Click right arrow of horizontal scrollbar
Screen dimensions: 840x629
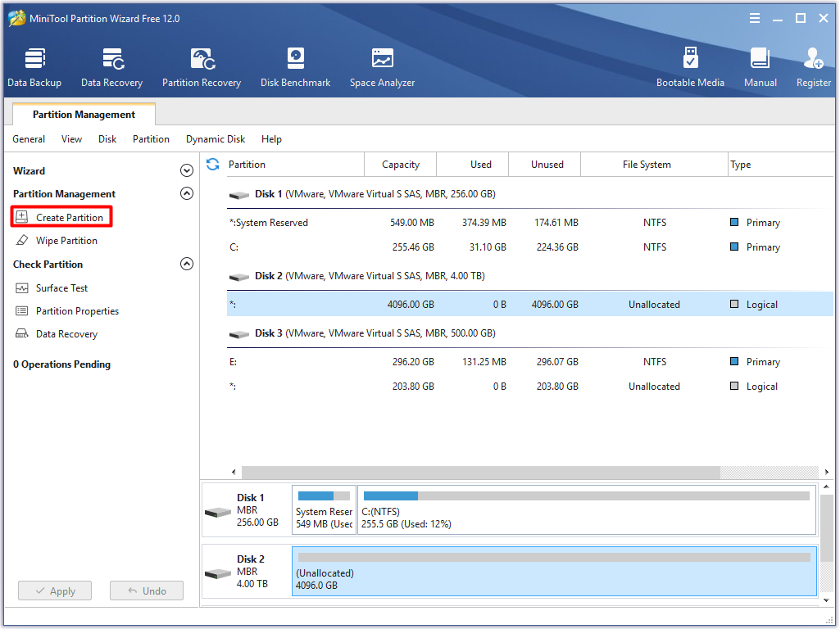(x=827, y=472)
